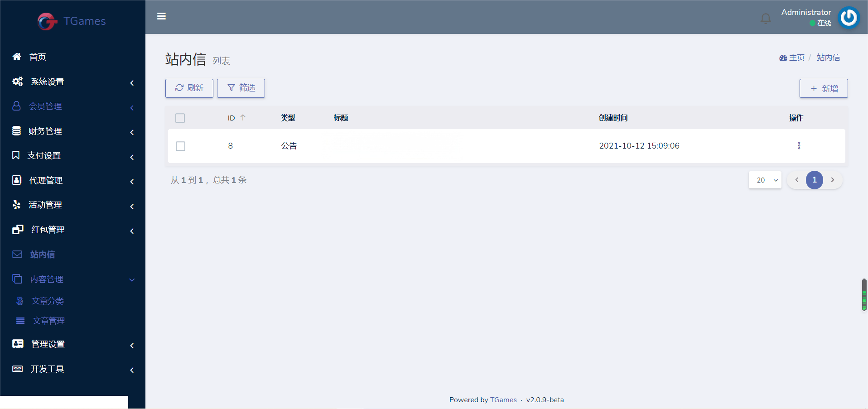Open the 文章管理 submenu item

(x=48, y=321)
